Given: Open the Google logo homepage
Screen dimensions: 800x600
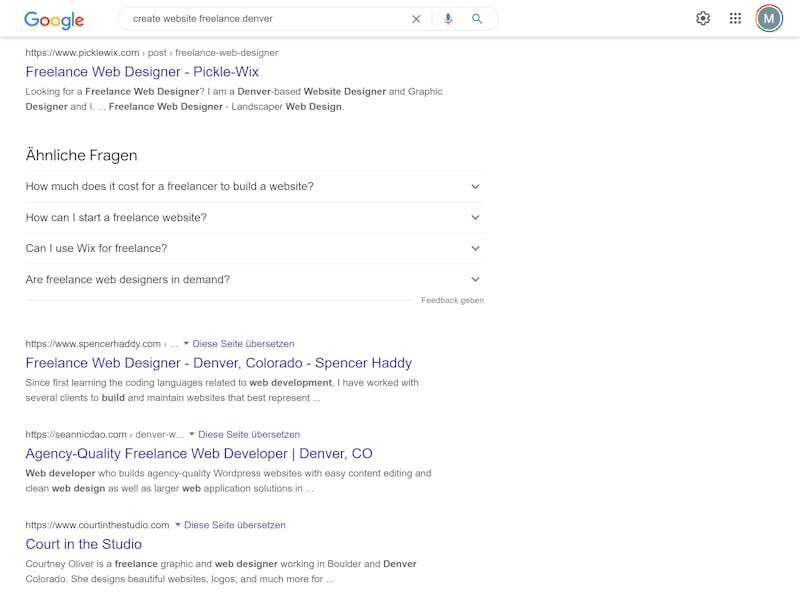Looking at the screenshot, I should [x=54, y=19].
